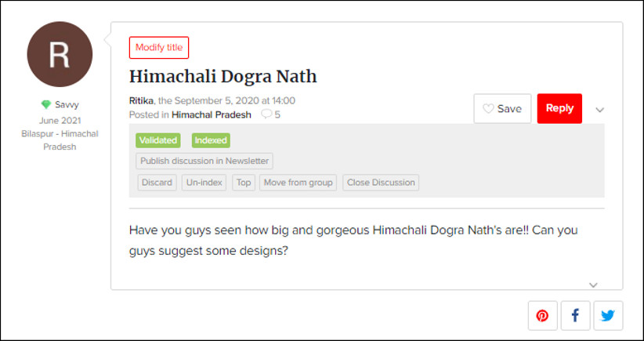
Task: Share the discussion on Twitter
Action: [608, 316]
